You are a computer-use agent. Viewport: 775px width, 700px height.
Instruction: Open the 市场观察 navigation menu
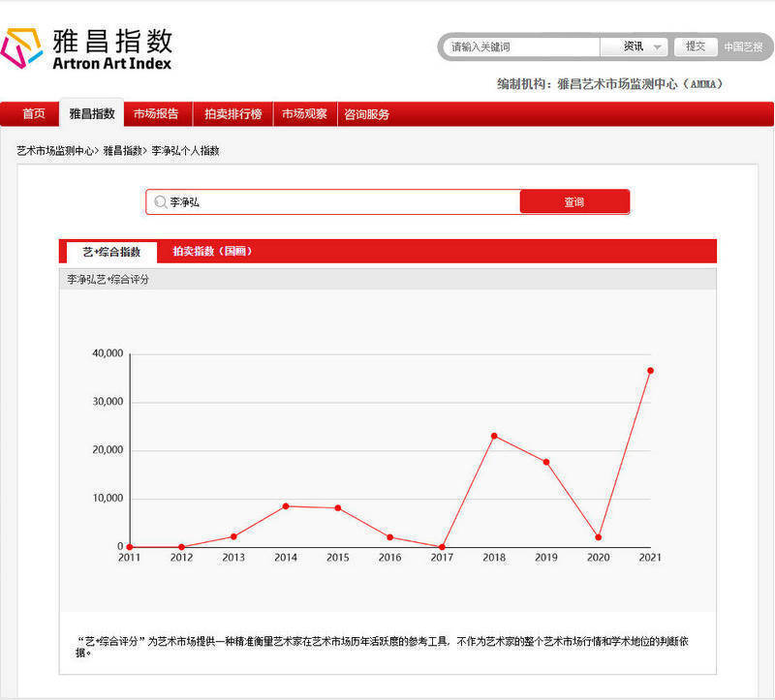pos(306,113)
